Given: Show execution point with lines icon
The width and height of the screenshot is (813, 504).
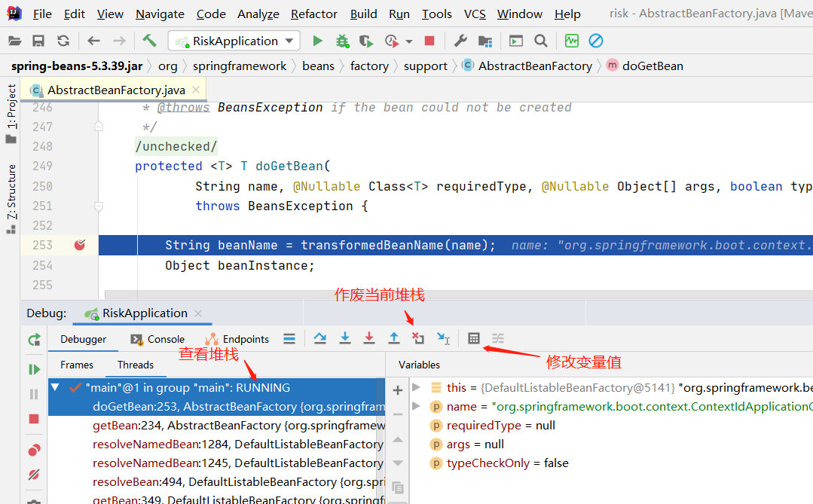Looking at the screenshot, I should (x=289, y=339).
